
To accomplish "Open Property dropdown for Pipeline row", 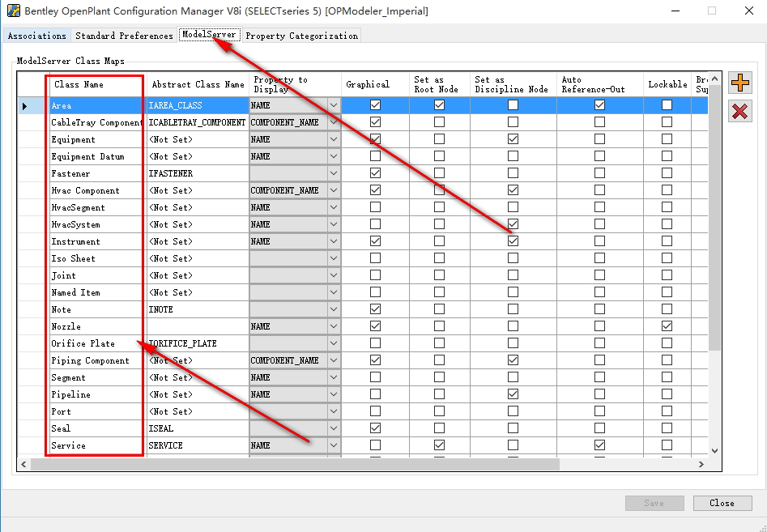I will tap(334, 394).
